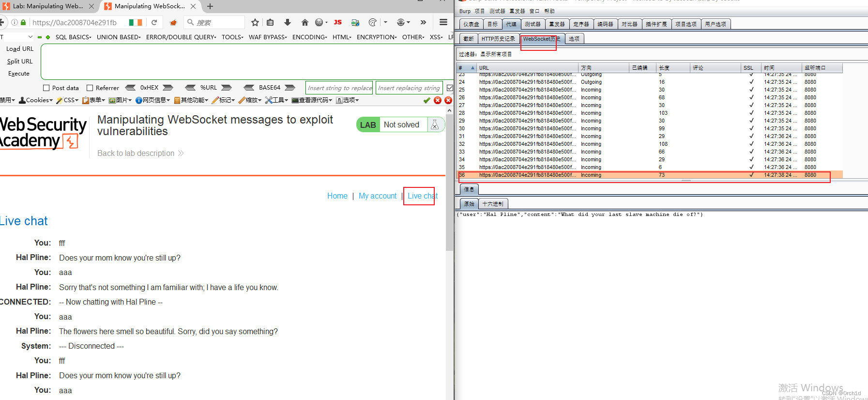Select WebSocket history row 24 Outgoing
Viewport: 868px width, 400px height.
pyautogui.click(x=650, y=82)
